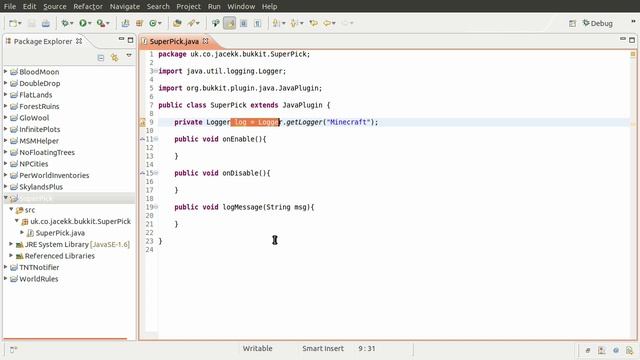Click the 'Smart Insert' status bar text
This screenshot has width=640, height=360.
coord(323,349)
